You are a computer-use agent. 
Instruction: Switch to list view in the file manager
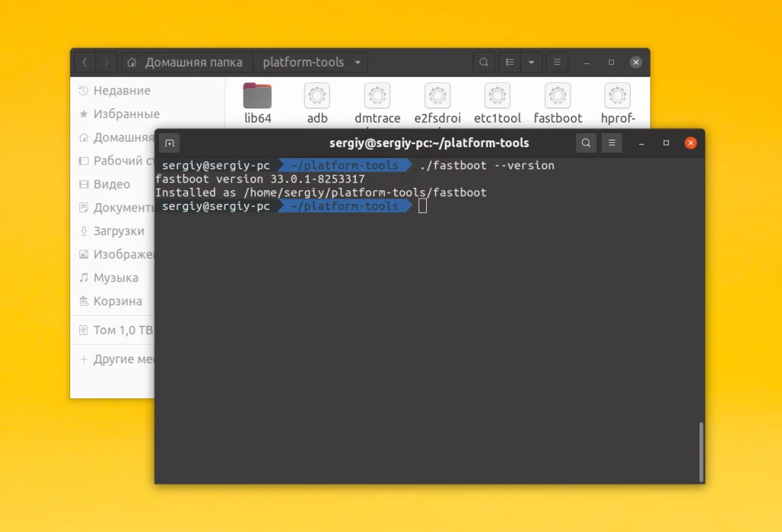coord(509,62)
